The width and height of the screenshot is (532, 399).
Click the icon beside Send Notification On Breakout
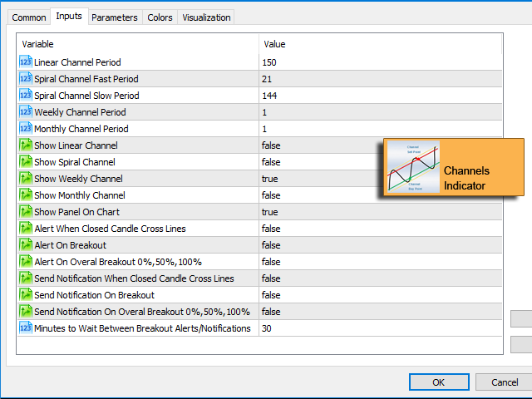click(25, 295)
